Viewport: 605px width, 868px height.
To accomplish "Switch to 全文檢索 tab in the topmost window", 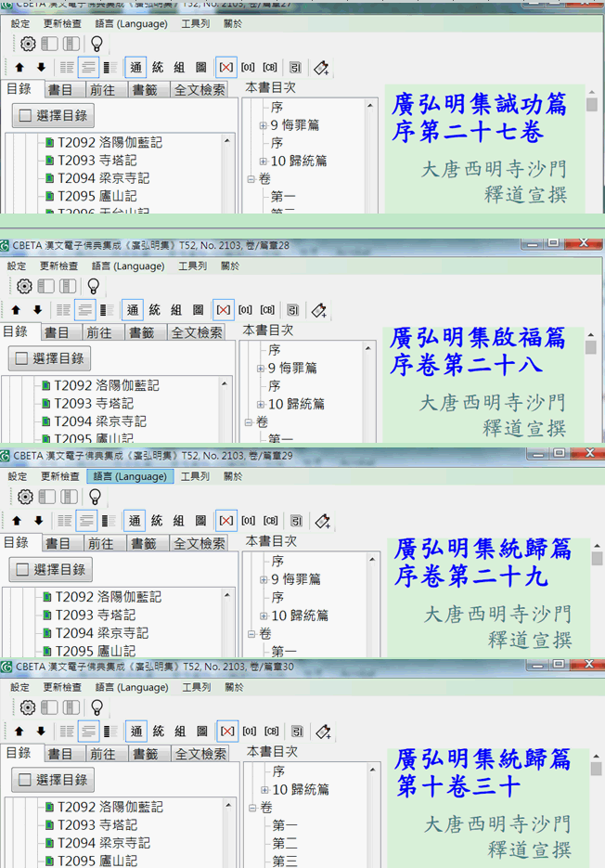I will (x=199, y=90).
